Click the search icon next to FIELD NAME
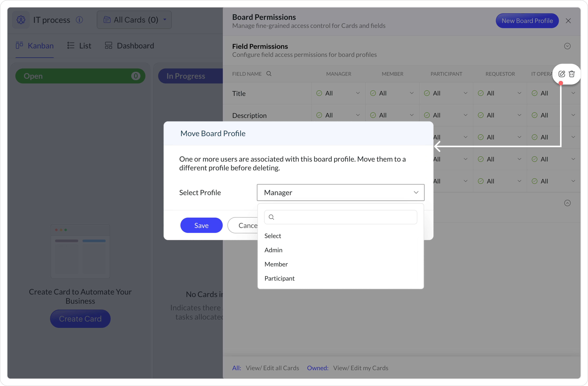This screenshot has height=386, width=588. [x=269, y=74]
